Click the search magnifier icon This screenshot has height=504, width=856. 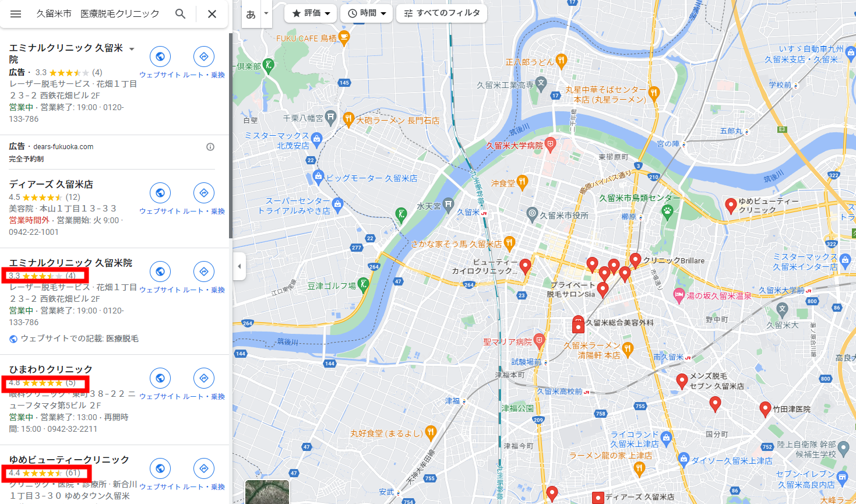[x=181, y=13]
